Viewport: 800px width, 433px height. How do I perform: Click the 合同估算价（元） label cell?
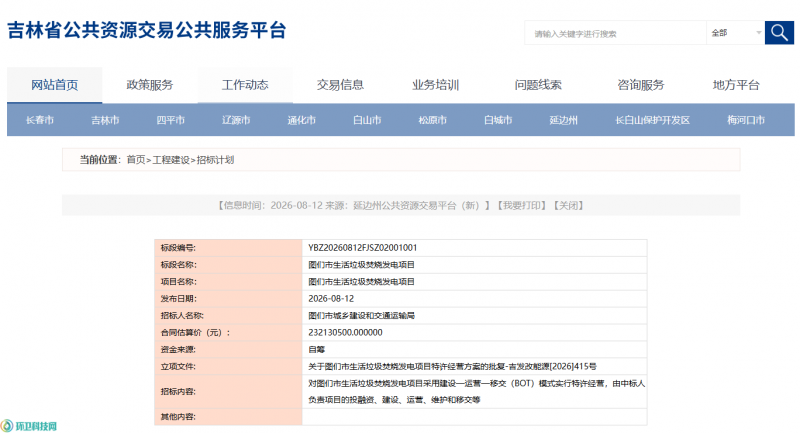[228, 333]
